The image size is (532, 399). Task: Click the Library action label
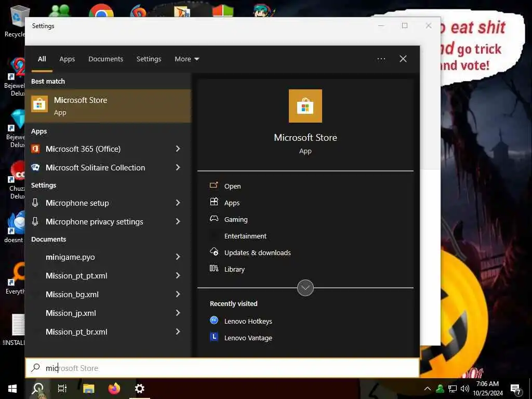click(234, 270)
